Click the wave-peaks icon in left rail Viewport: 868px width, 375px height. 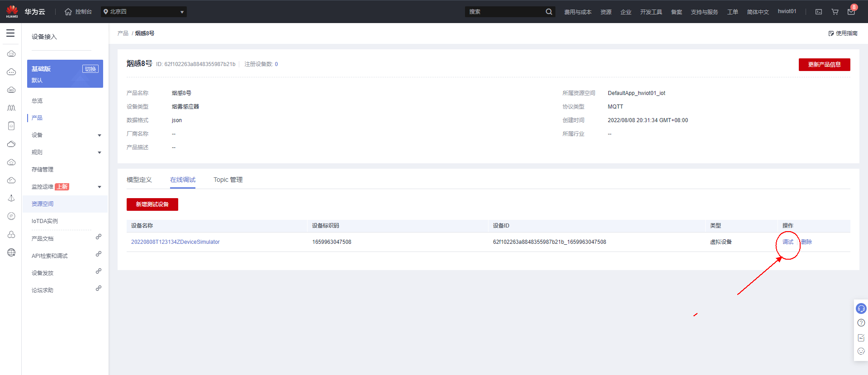click(x=11, y=108)
